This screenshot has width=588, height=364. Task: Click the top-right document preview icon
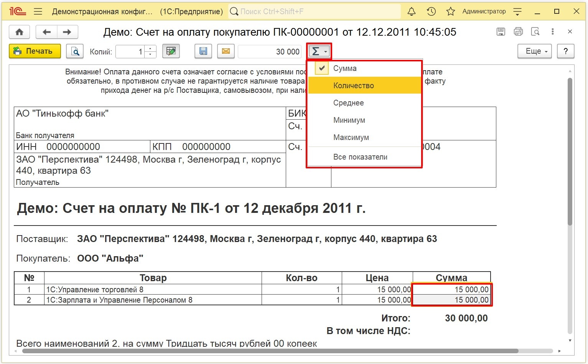(535, 32)
